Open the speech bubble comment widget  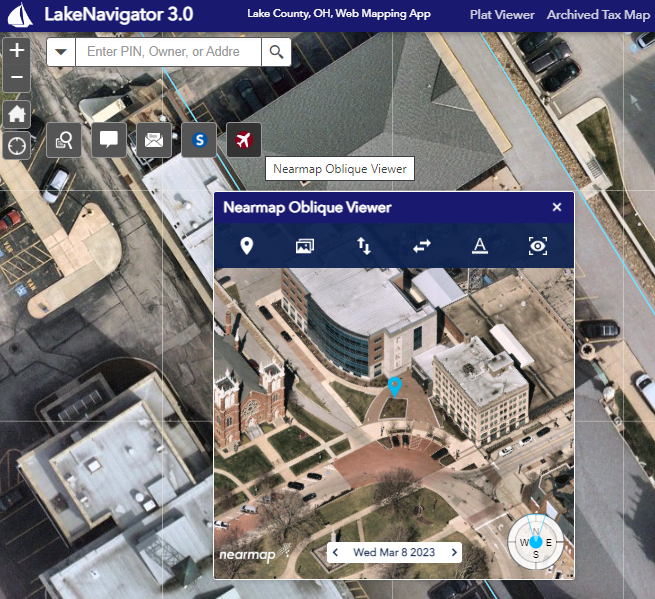(109, 140)
